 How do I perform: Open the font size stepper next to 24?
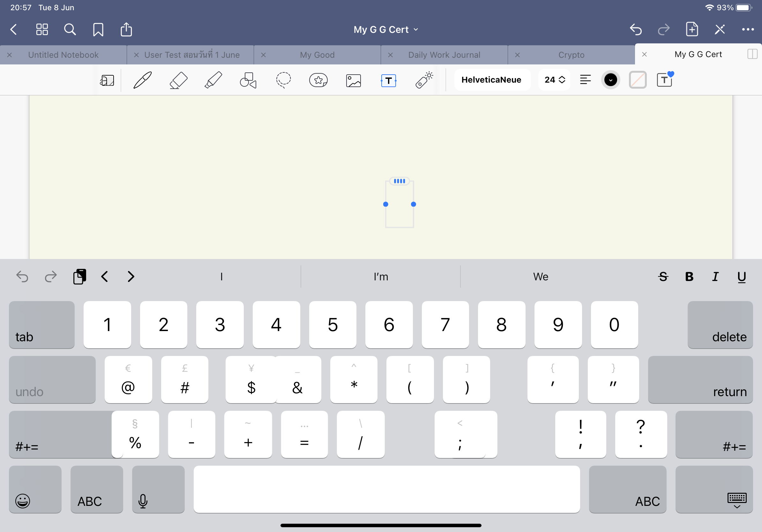coord(562,80)
